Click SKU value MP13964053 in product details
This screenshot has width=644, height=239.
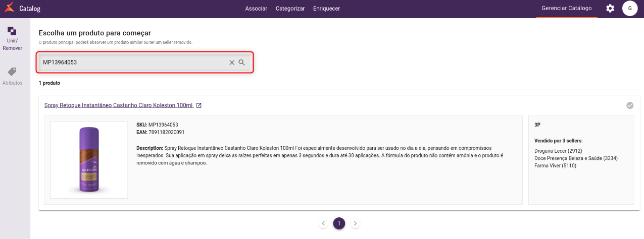(x=163, y=125)
